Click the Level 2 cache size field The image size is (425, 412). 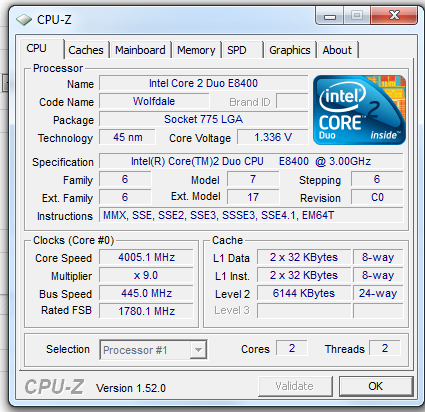click(x=304, y=293)
